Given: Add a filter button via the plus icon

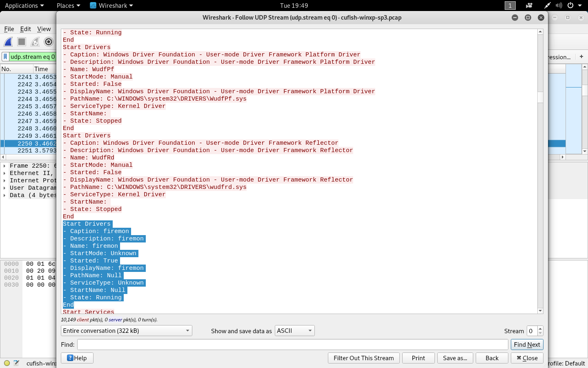Looking at the screenshot, I should click(x=581, y=56).
